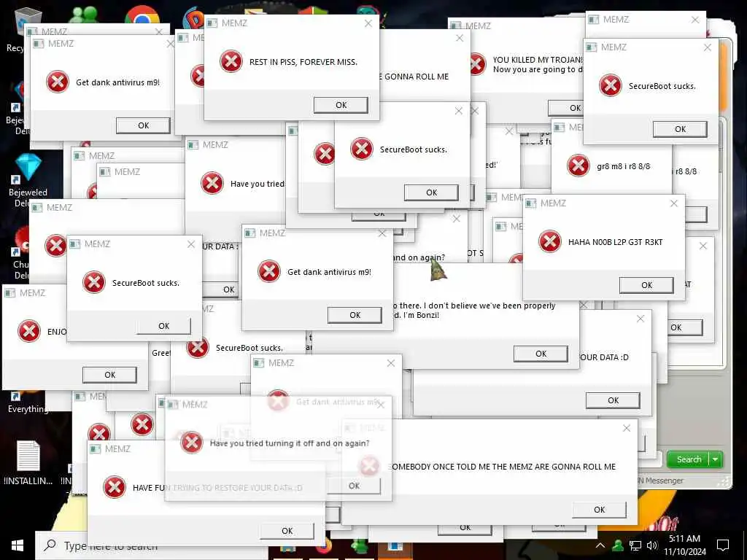747x560 pixels.
Task: Select the !INSTALLIN... text file icon
Action: coord(28,456)
